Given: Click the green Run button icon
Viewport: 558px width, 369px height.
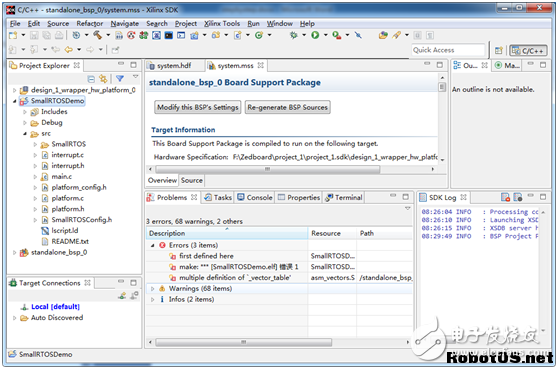Looking at the screenshot, I should tap(315, 35).
